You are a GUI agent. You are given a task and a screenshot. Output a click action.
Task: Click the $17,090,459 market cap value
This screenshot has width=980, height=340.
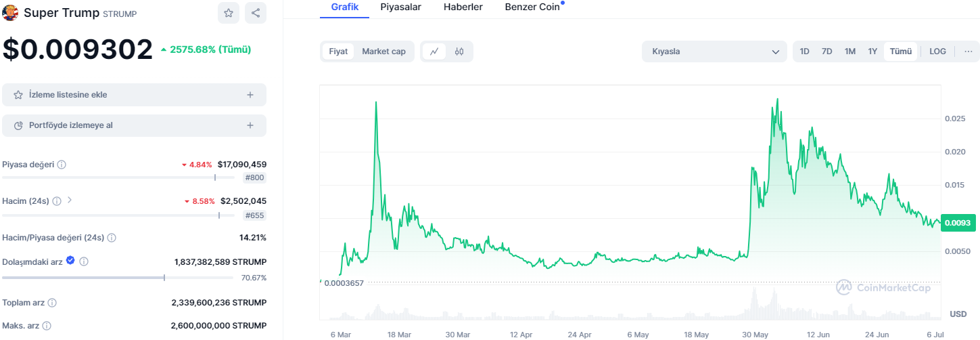pyautogui.click(x=242, y=165)
